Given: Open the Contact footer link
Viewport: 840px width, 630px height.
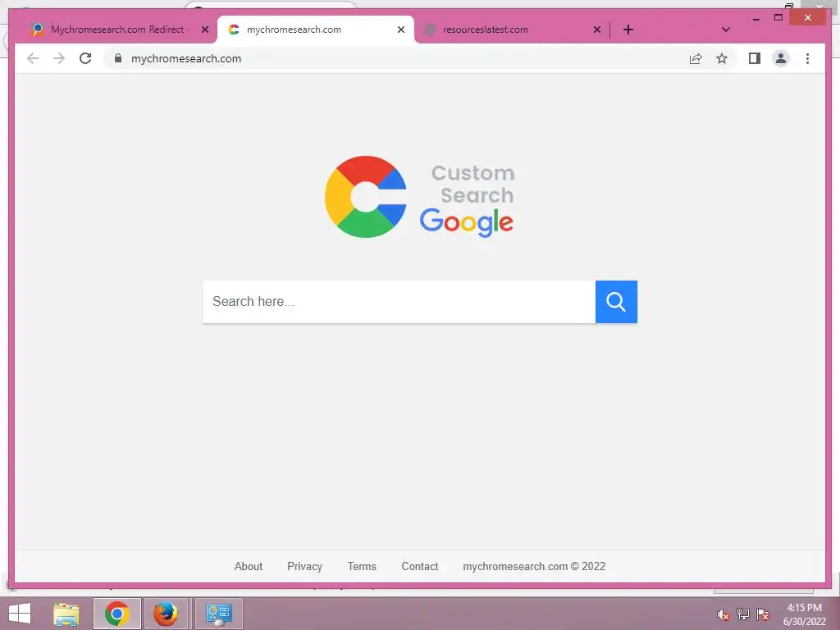Looking at the screenshot, I should 419,566.
